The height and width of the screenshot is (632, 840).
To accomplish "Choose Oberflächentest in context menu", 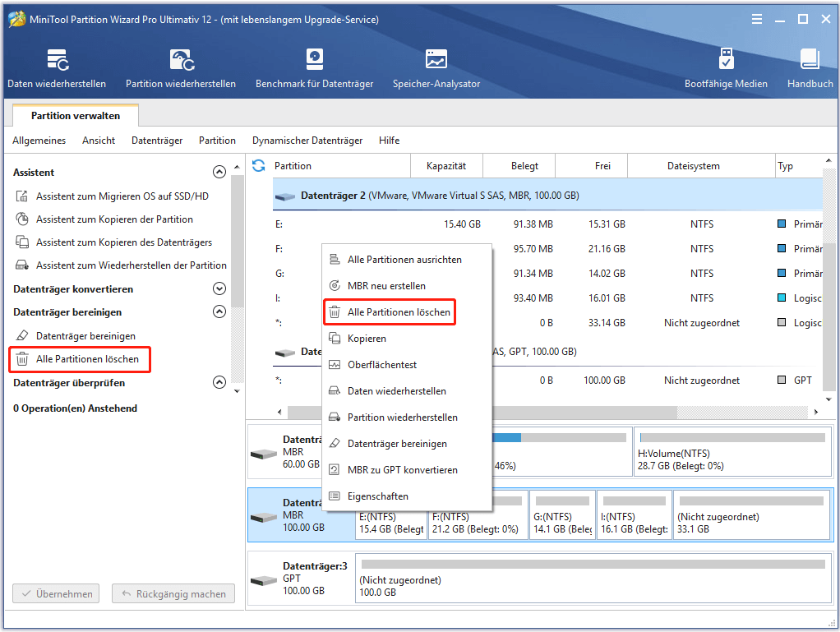I will [x=407, y=364].
